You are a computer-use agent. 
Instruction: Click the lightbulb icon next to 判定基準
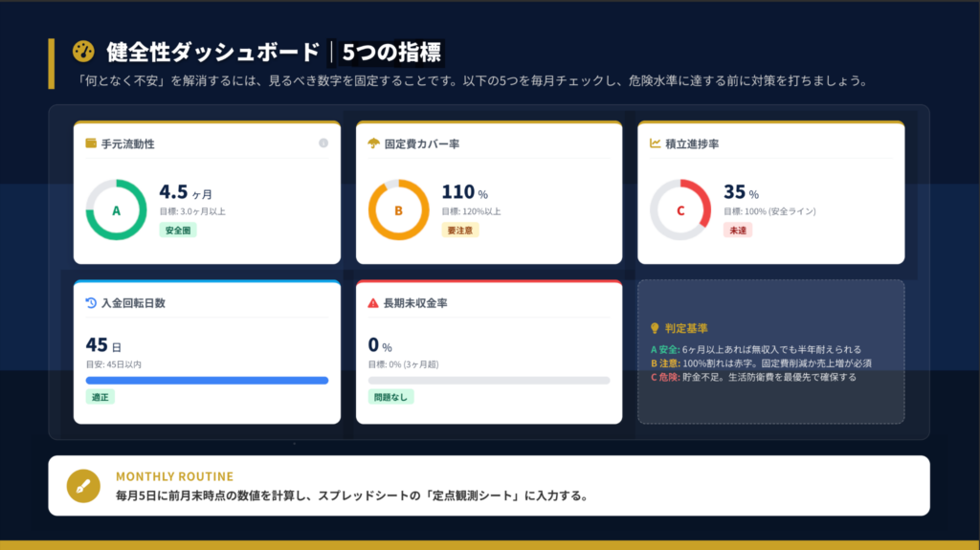655,327
